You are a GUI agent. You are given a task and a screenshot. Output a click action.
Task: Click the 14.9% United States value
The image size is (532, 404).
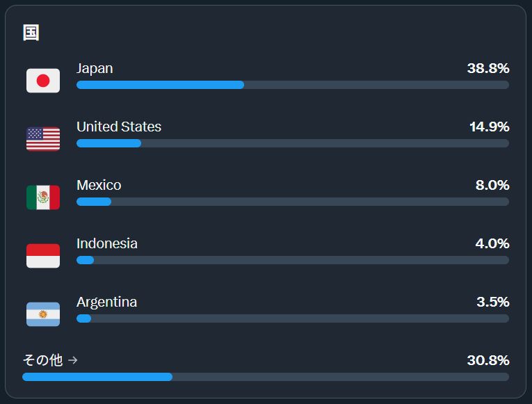point(489,127)
